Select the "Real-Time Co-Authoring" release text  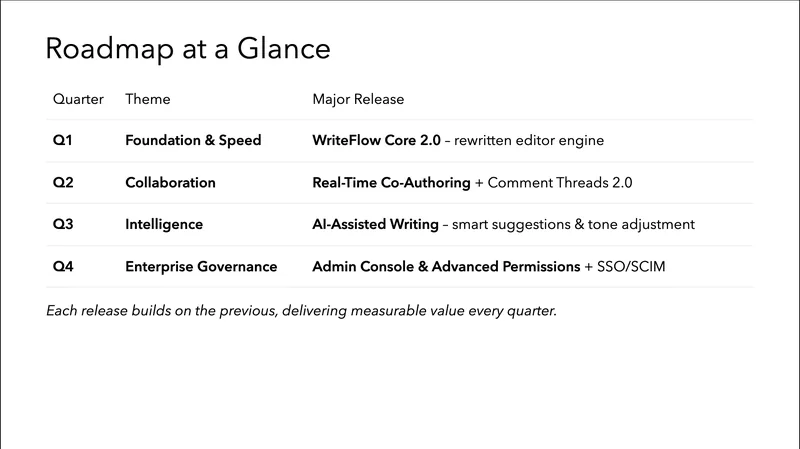pos(391,183)
